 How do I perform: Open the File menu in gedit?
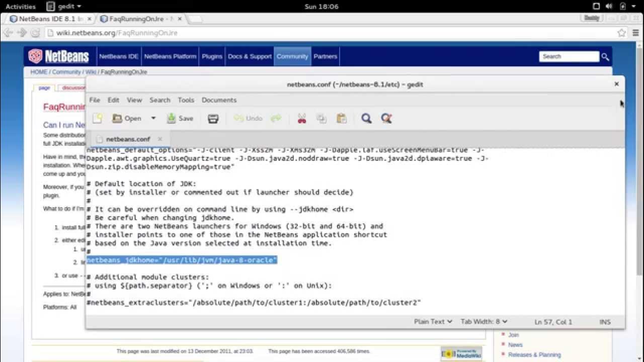coord(95,100)
